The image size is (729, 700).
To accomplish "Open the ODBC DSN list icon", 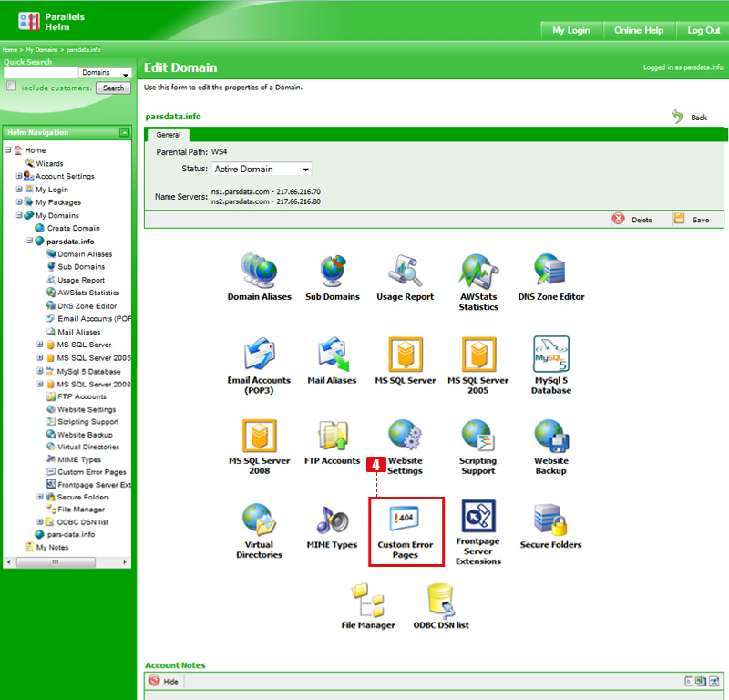I will (441, 601).
